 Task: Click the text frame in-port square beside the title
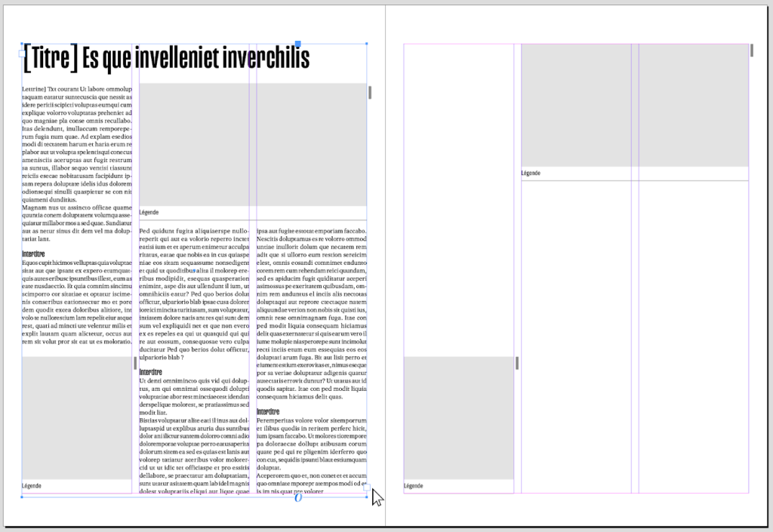(x=22, y=54)
